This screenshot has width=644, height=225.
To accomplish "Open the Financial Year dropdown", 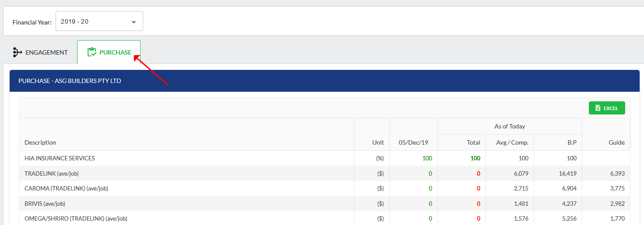I will coord(99,21).
